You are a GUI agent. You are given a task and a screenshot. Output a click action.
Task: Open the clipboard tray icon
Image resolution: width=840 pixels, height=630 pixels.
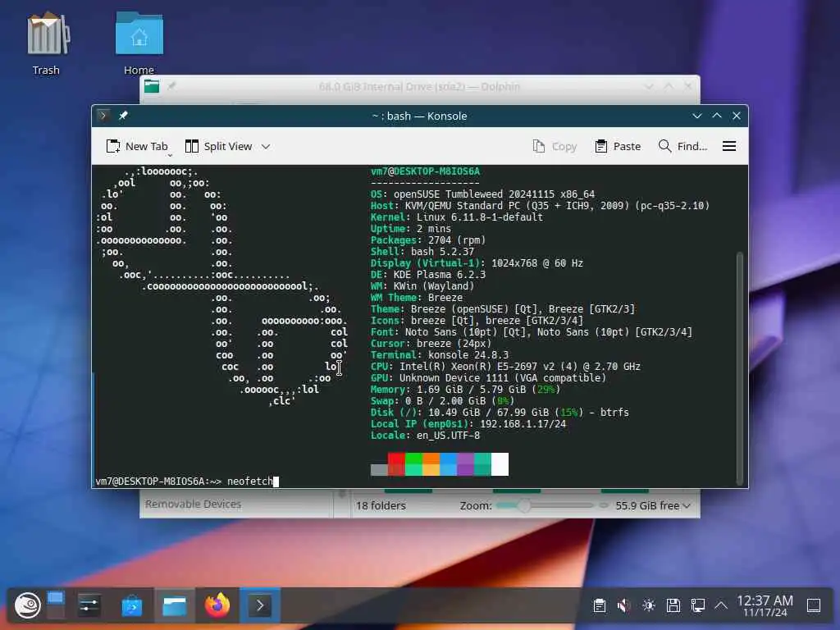600,605
